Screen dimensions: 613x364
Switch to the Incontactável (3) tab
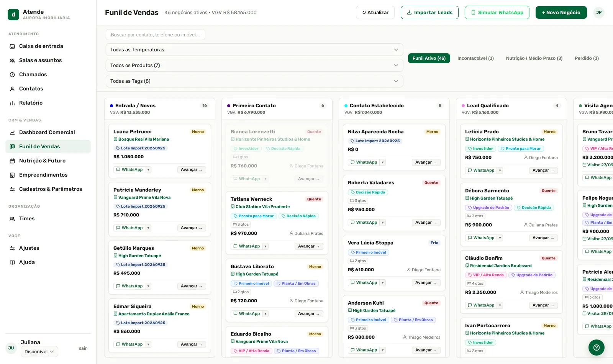[475, 58]
